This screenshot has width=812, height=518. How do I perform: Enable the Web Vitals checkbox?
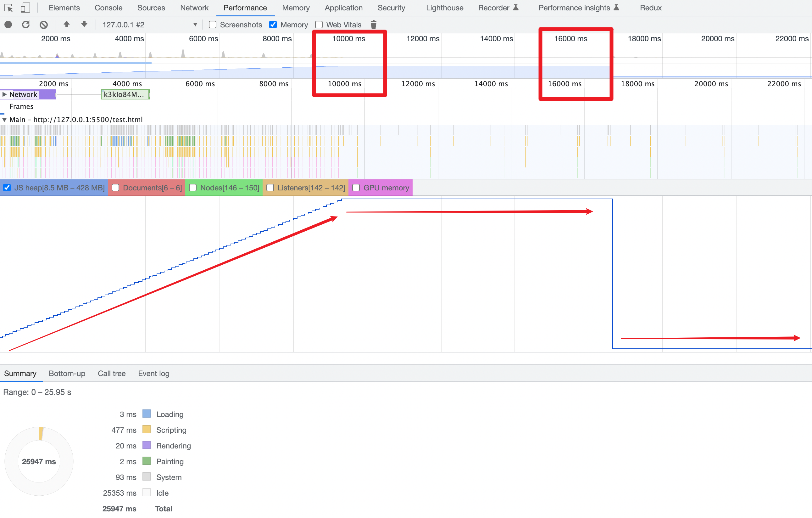319,25
